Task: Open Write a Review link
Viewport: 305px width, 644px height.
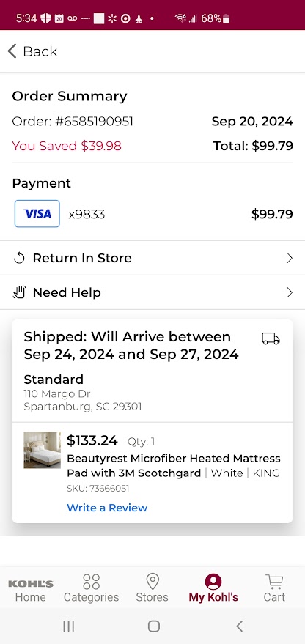Action: click(x=107, y=508)
